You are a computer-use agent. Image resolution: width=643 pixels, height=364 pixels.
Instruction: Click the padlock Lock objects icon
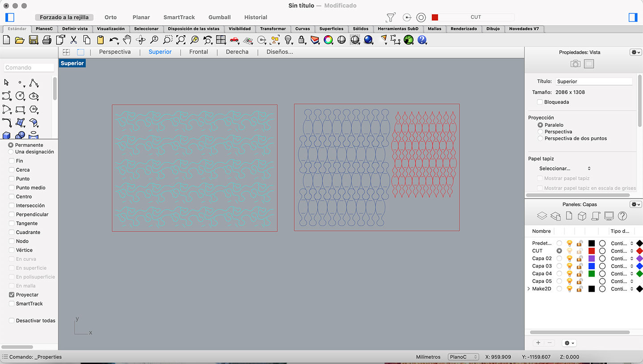pos(301,40)
